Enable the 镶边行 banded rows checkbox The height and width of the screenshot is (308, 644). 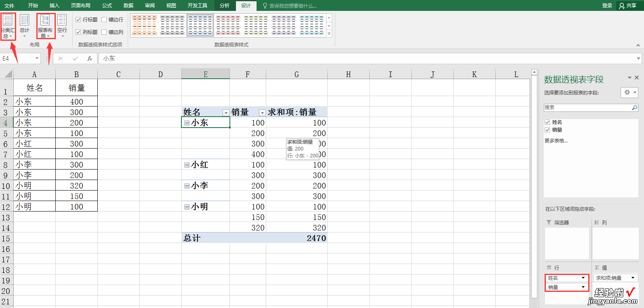click(x=104, y=19)
